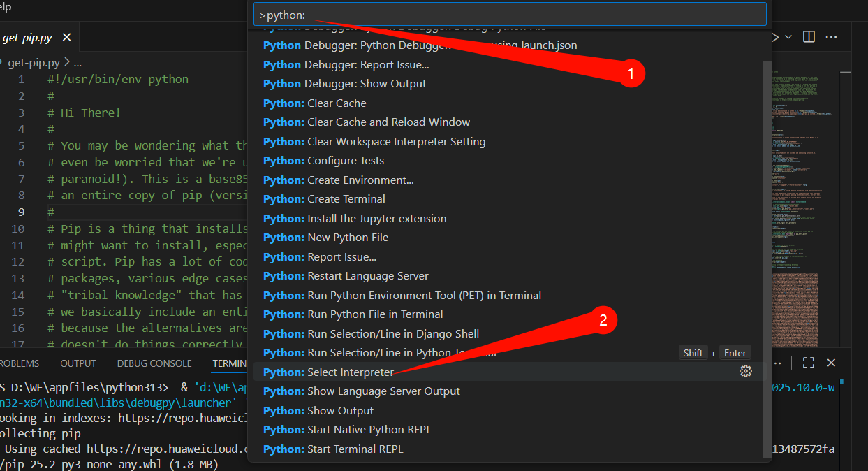Choose Python: Start Native Python REPL
Screen dimensions: 868x471
pyautogui.click(x=510, y=429)
